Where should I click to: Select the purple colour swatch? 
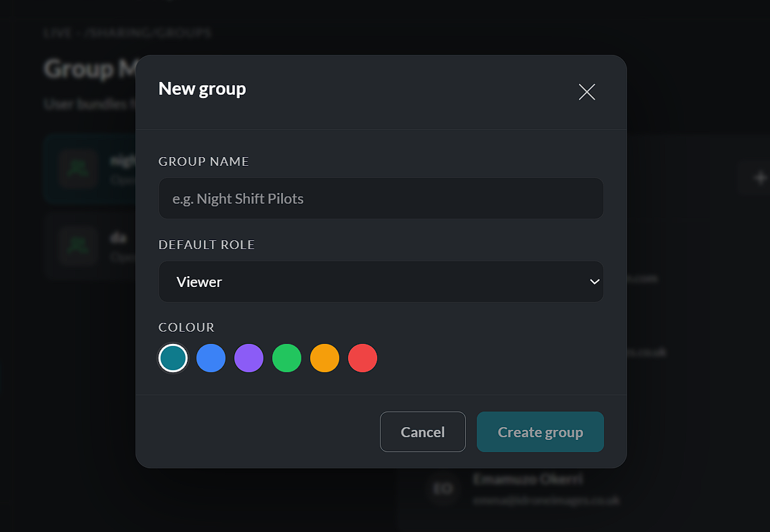click(x=249, y=358)
